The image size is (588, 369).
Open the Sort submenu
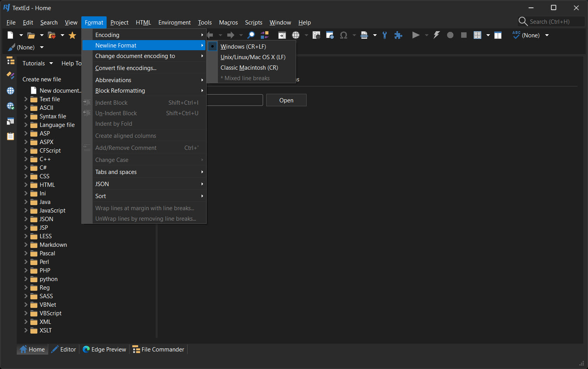144,196
